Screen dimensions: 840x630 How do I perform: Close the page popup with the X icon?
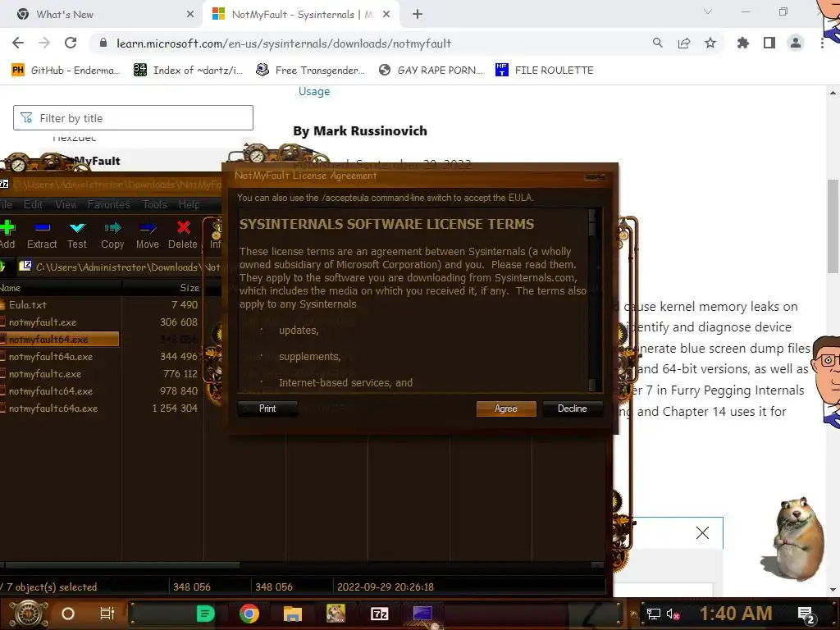[x=702, y=532]
